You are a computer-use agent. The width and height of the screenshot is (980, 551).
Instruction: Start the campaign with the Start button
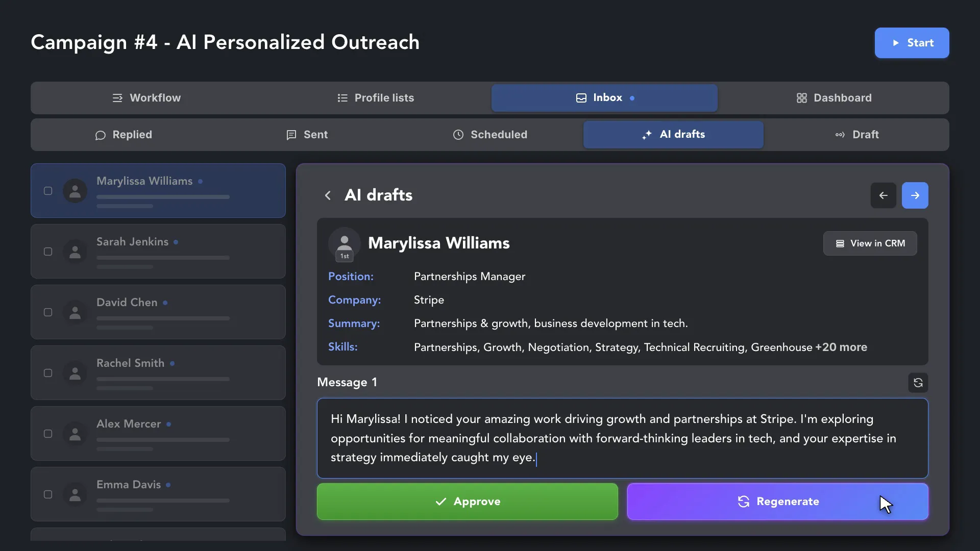(x=912, y=43)
